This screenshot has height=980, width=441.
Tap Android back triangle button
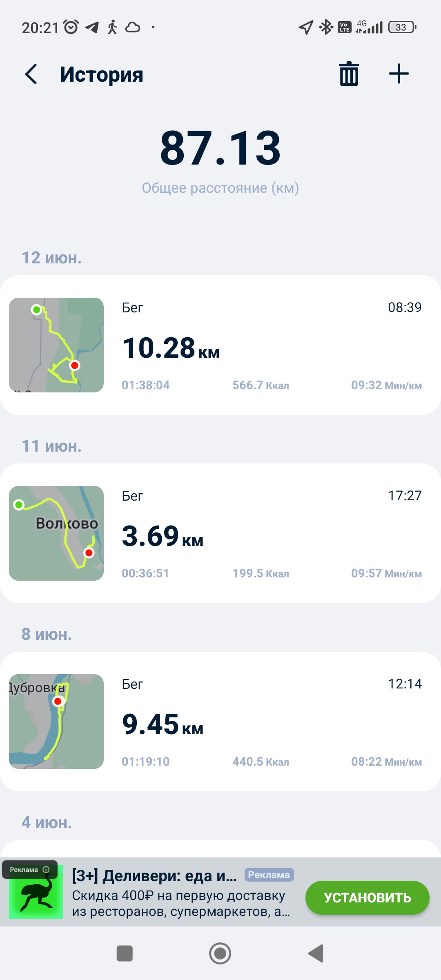pos(316,953)
